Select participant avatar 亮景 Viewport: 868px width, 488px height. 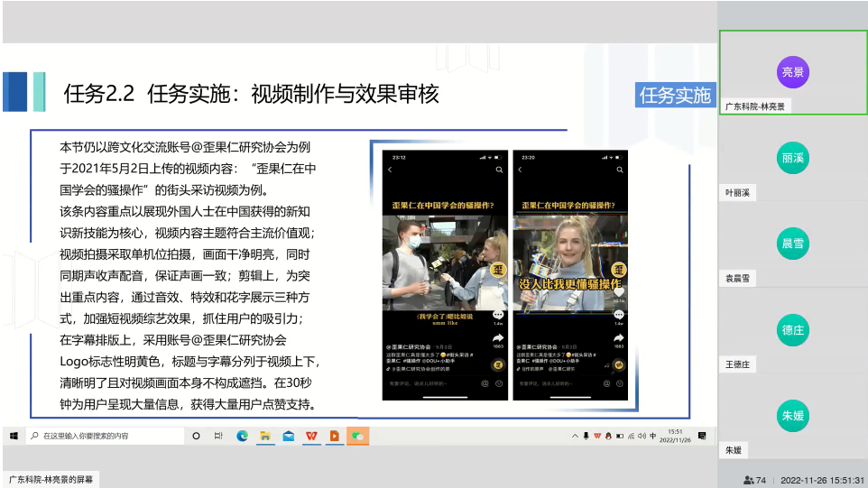coord(793,72)
